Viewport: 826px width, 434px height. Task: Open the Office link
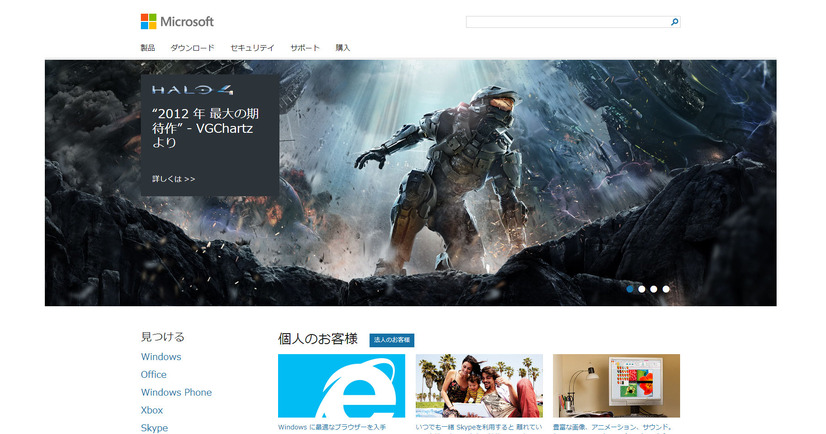pos(153,374)
